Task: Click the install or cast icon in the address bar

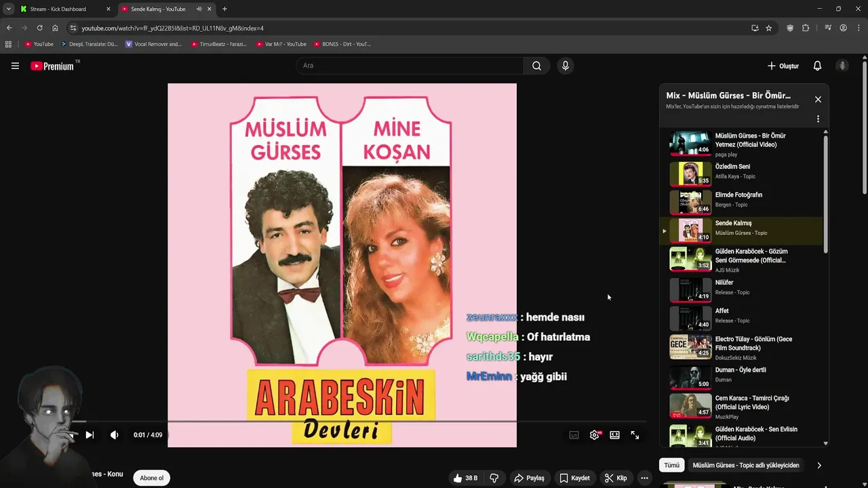Action: (755, 28)
